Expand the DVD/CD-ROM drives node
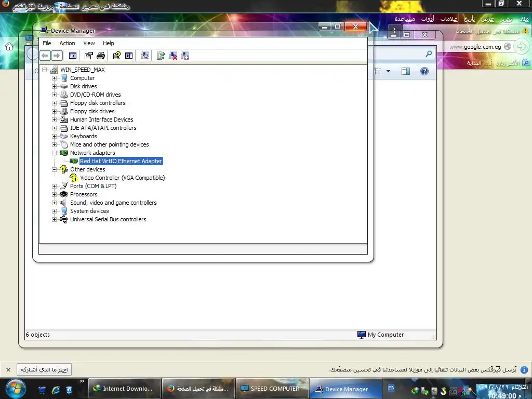This screenshot has height=399, width=532. (x=54, y=95)
